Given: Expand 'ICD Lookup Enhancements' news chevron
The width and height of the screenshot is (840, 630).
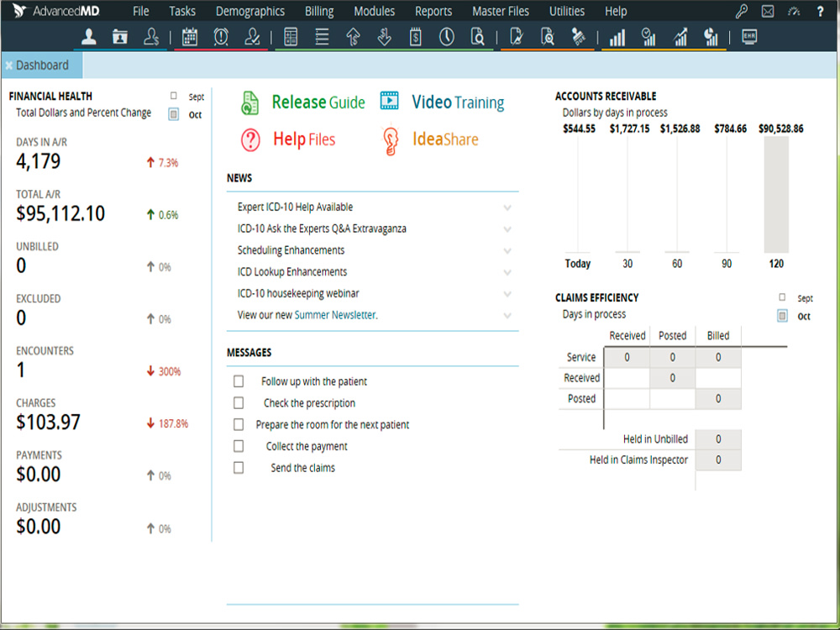Looking at the screenshot, I should (507, 272).
